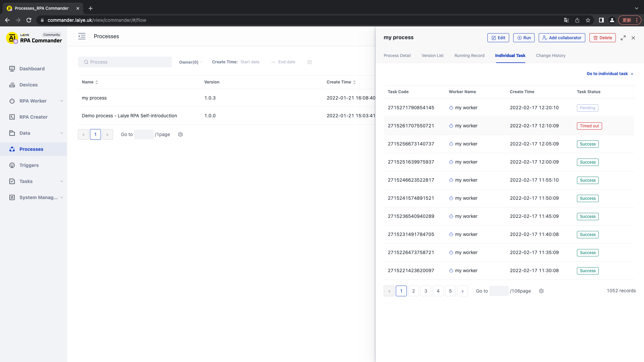Click Go to individual task link

[x=607, y=74]
